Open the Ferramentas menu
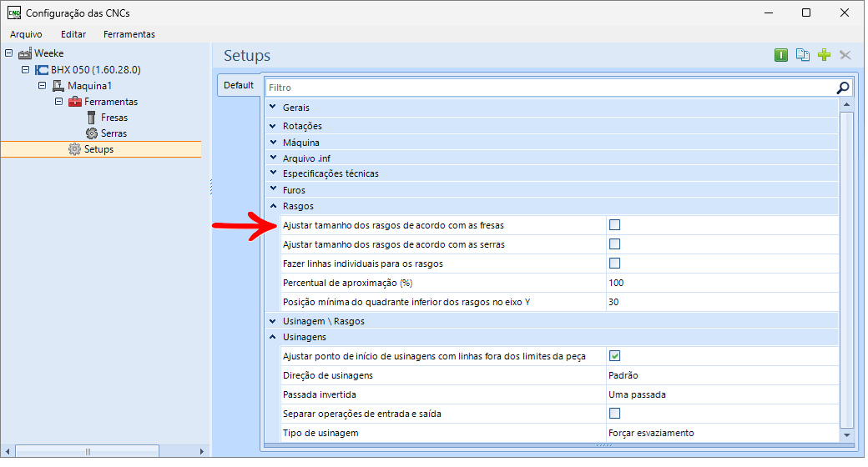Screen dimensions: 868x467 tap(129, 34)
